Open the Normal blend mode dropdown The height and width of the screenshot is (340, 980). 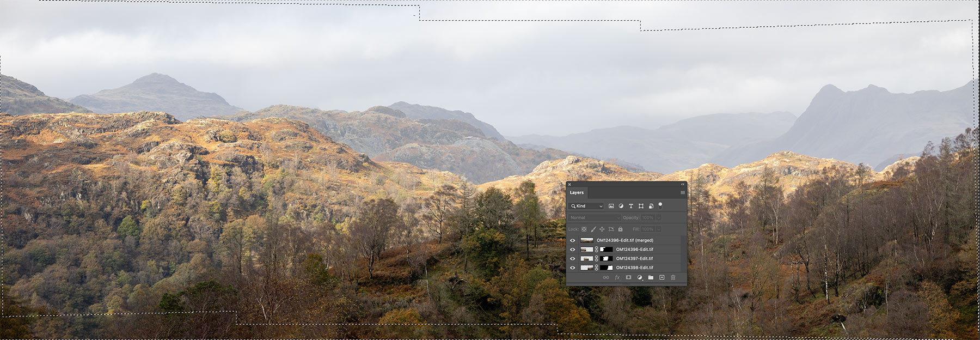[x=595, y=217]
